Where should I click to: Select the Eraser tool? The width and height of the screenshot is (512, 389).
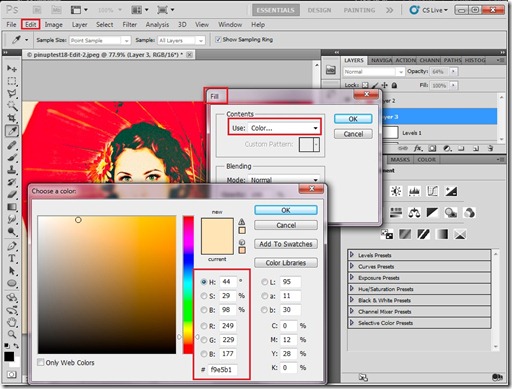click(12, 194)
